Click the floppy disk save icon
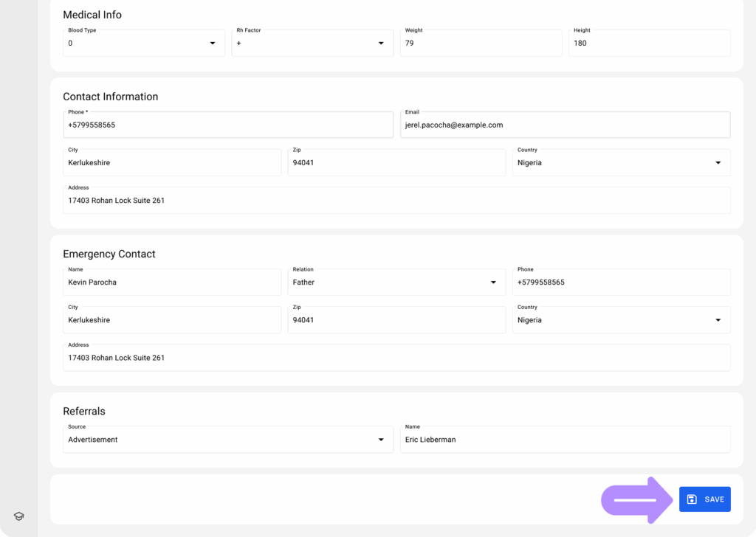Image resolution: width=756 pixels, height=537 pixels. 690,499
